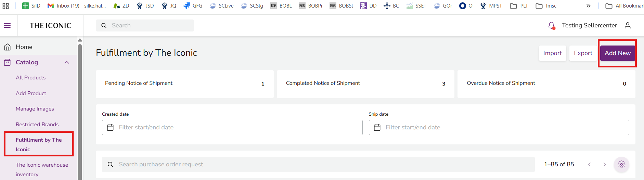Open Restricted Brands menu item
The width and height of the screenshot is (644, 180).
37,125
